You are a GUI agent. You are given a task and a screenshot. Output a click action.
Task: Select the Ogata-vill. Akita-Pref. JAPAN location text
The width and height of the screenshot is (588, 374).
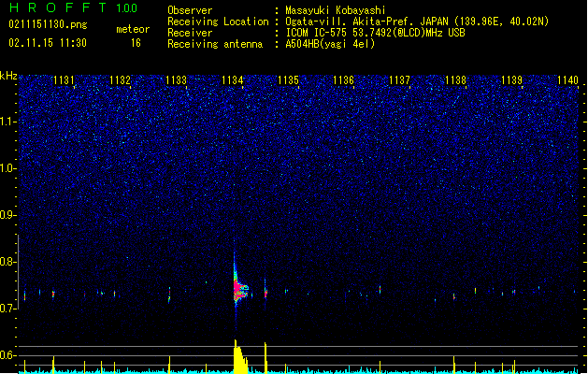417,22
